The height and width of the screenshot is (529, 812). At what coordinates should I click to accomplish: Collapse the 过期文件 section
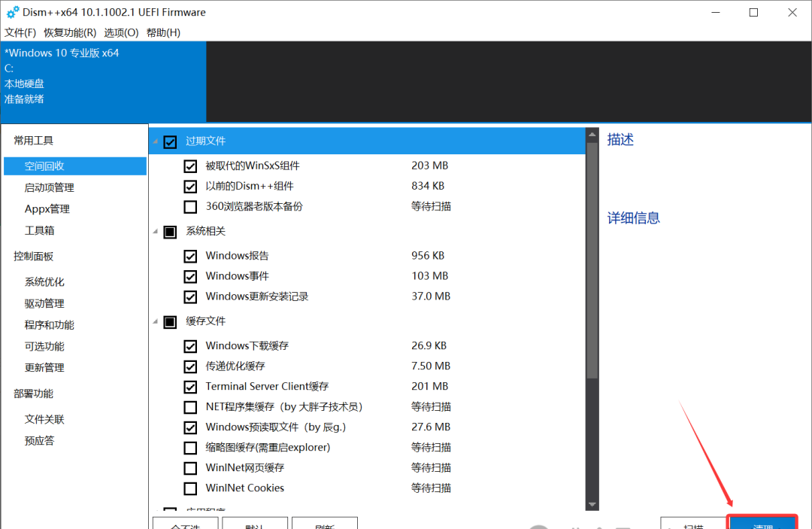pyautogui.click(x=156, y=141)
